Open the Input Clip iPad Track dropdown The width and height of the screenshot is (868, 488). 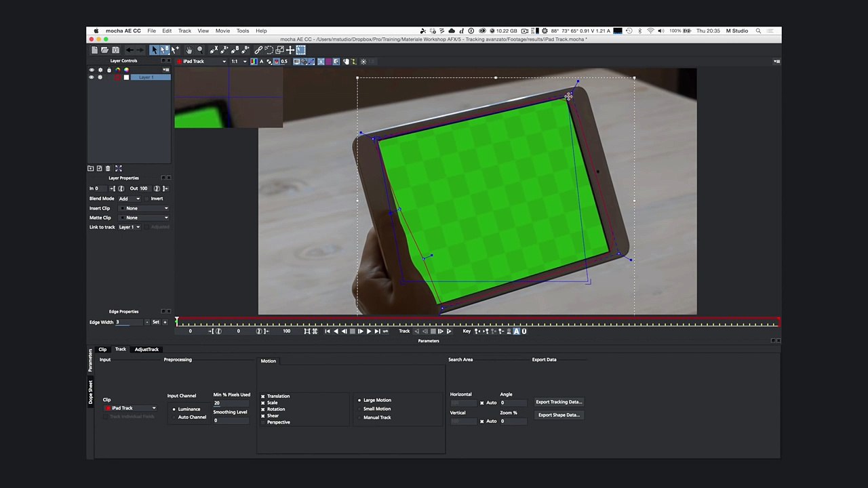[x=130, y=408]
